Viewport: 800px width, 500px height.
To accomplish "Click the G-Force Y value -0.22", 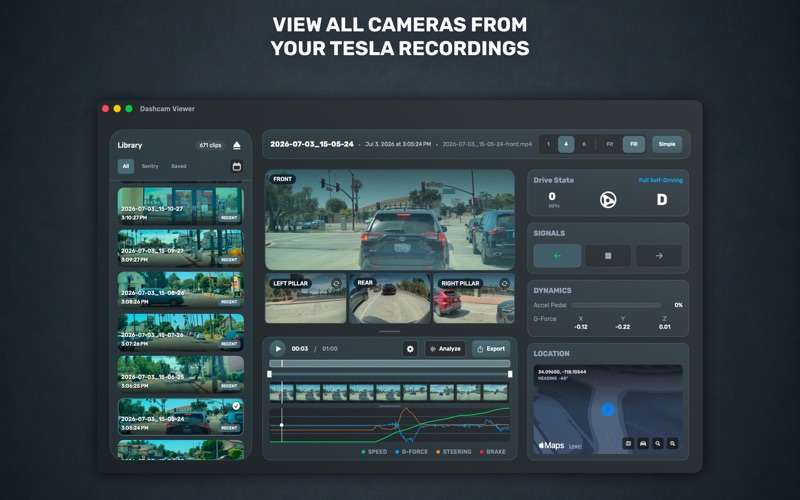I will click(x=622, y=327).
